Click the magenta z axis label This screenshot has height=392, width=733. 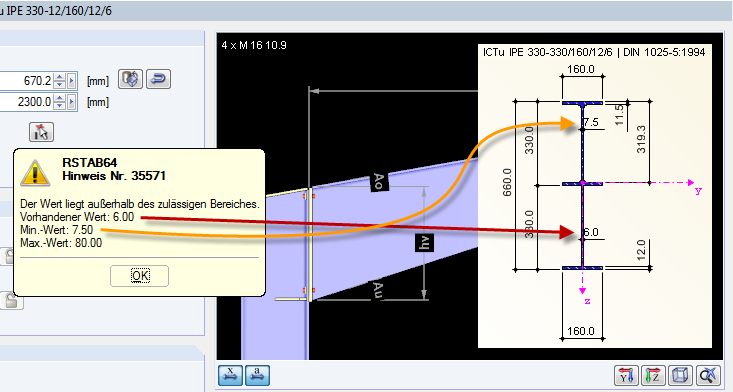[587, 301]
